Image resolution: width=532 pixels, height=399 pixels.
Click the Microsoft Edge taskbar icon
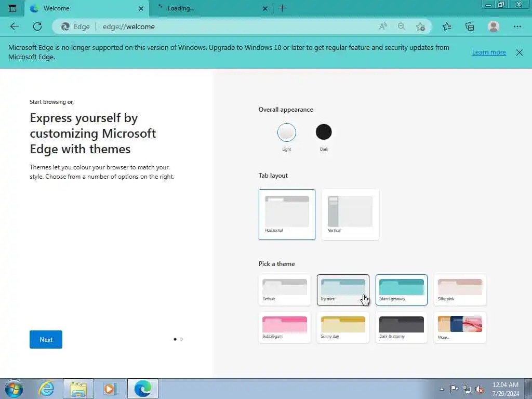pos(143,389)
